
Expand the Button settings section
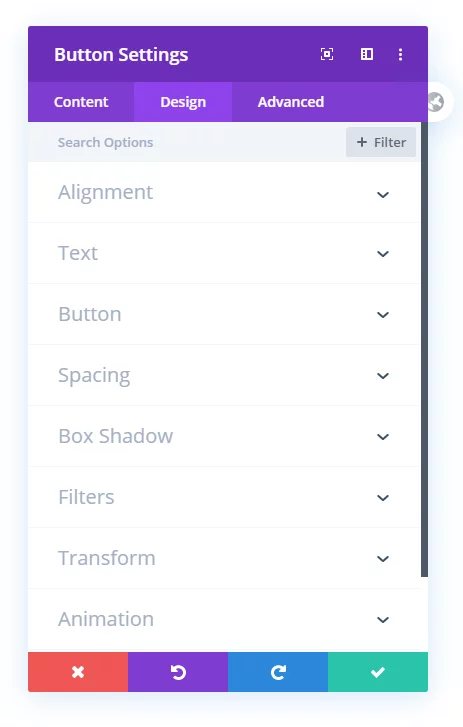click(224, 314)
